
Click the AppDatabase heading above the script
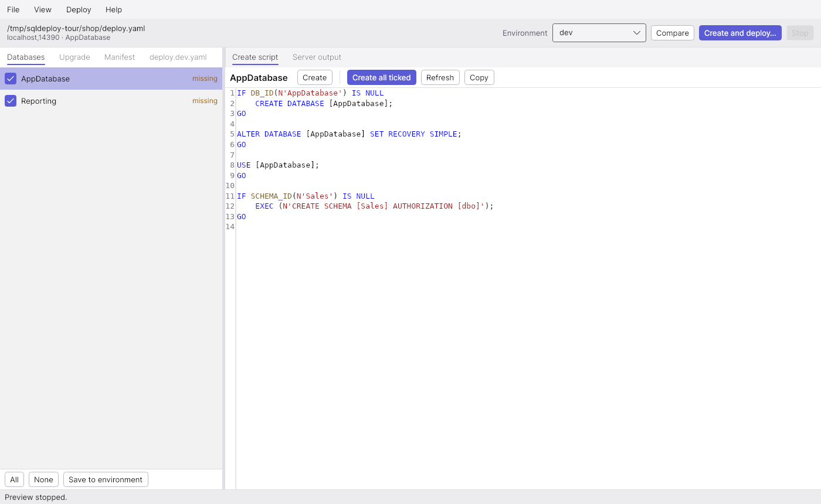[259, 77]
